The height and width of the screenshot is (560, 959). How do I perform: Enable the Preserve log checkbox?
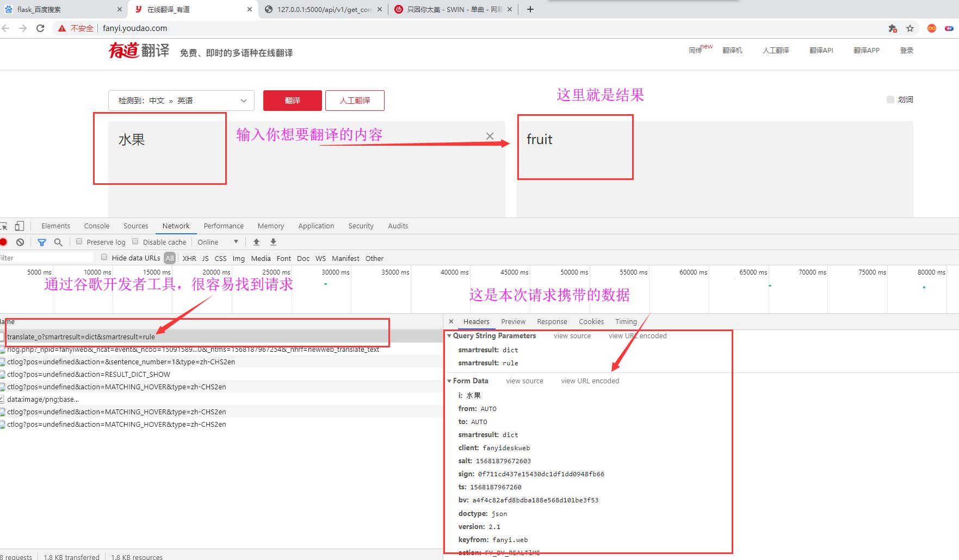[79, 241]
